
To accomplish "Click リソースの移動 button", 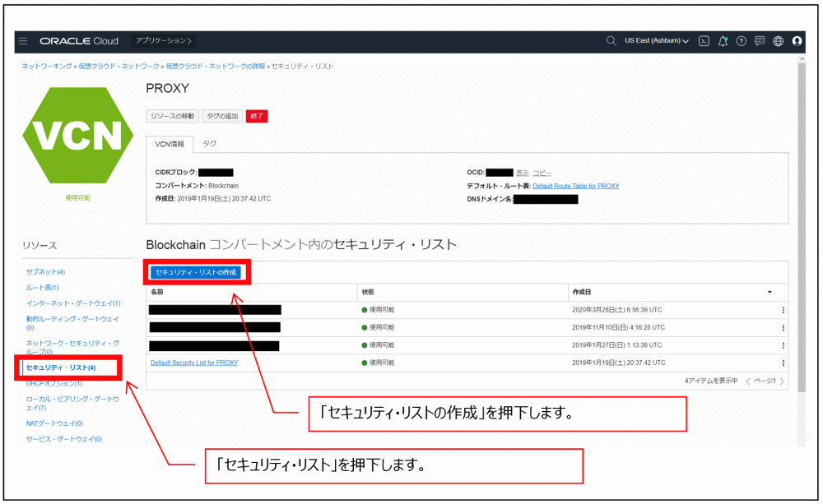I will (172, 117).
